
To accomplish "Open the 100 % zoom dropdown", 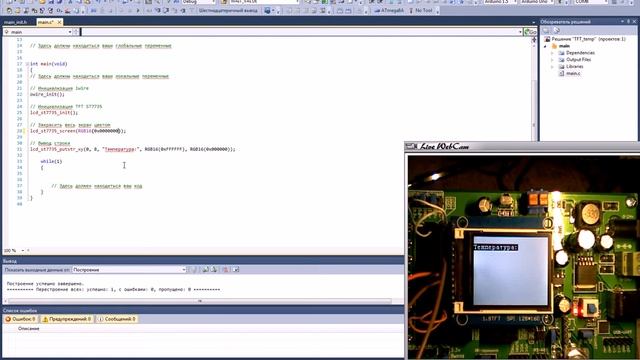I will pos(23,251).
